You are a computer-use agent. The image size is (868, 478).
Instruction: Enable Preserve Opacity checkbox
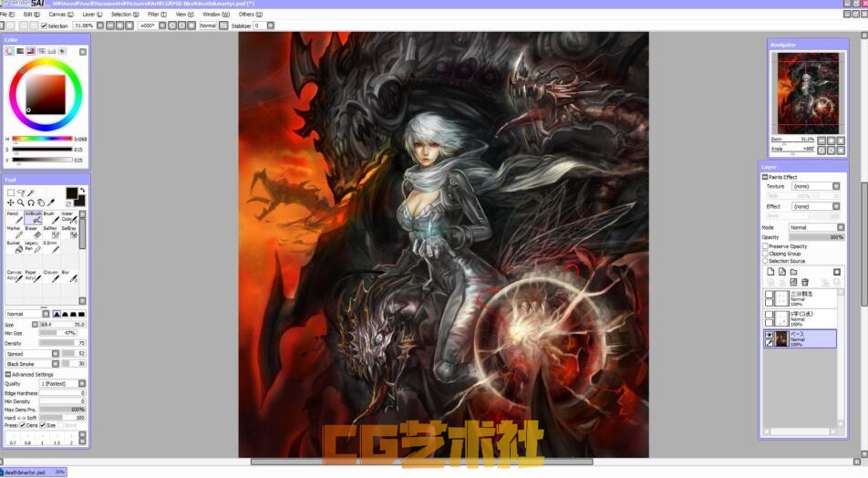click(x=766, y=246)
